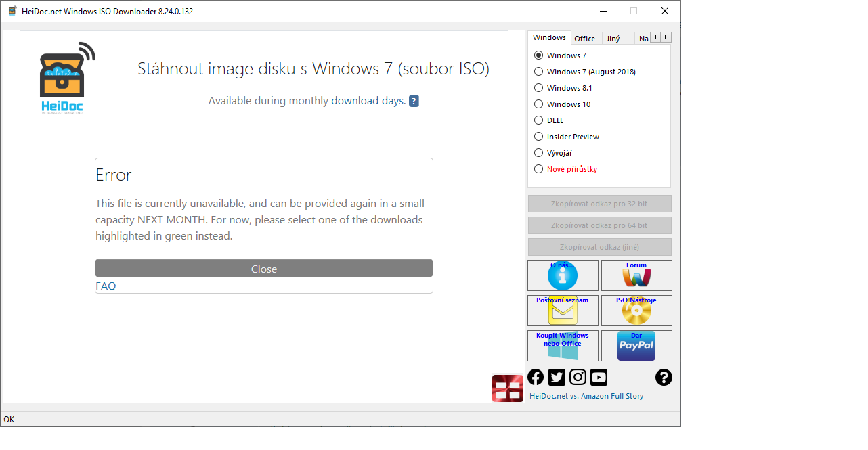Click Koupit Windows nebo Office
Image resolution: width=868 pixels, height=450 pixels.
(563, 346)
